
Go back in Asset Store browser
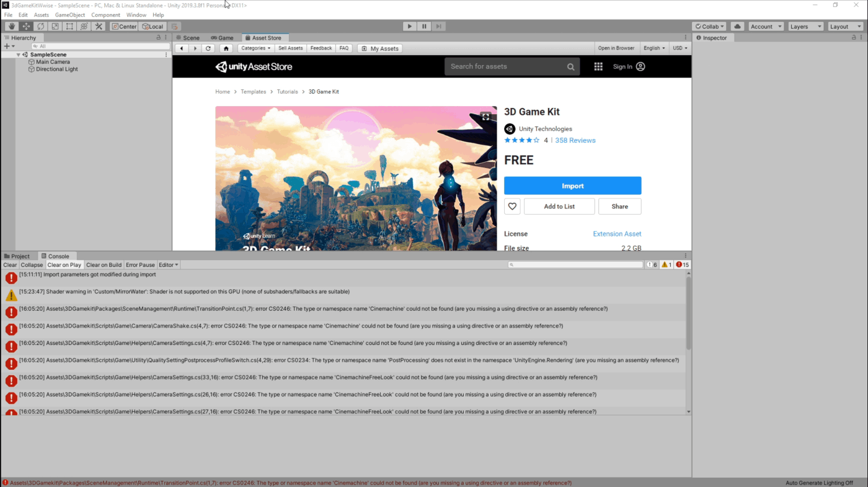pos(182,48)
